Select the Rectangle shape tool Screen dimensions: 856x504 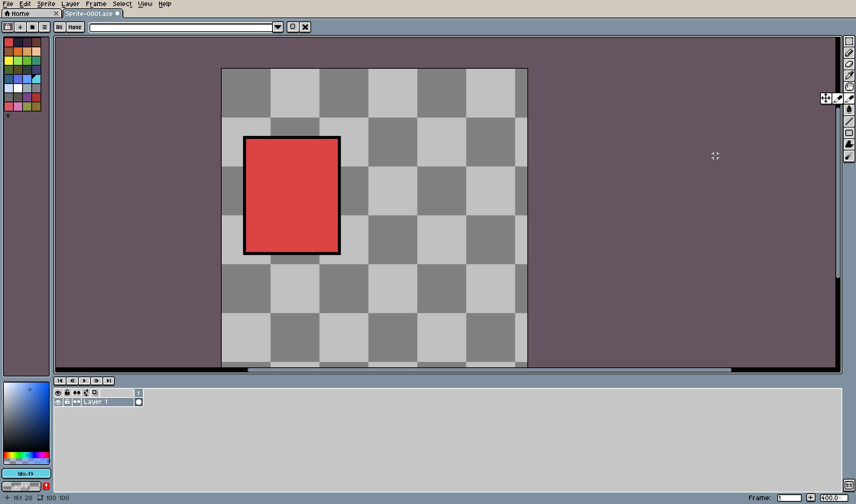pyautogui.click(x=849, y=133)
